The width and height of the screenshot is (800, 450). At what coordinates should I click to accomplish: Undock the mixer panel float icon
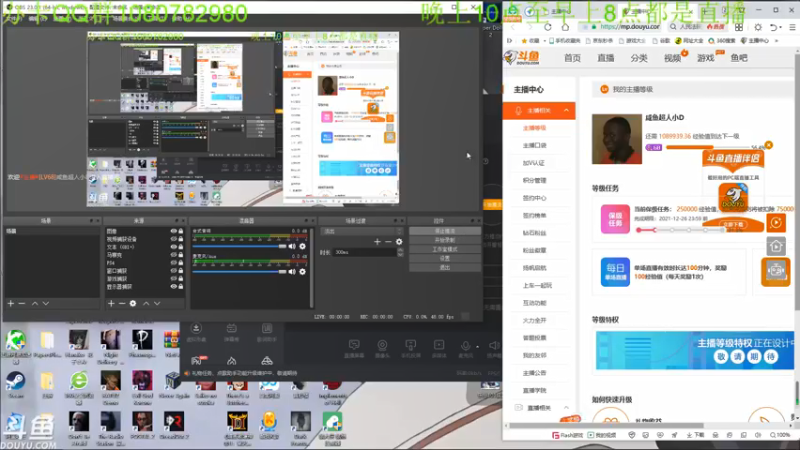[x=306, y=220]
